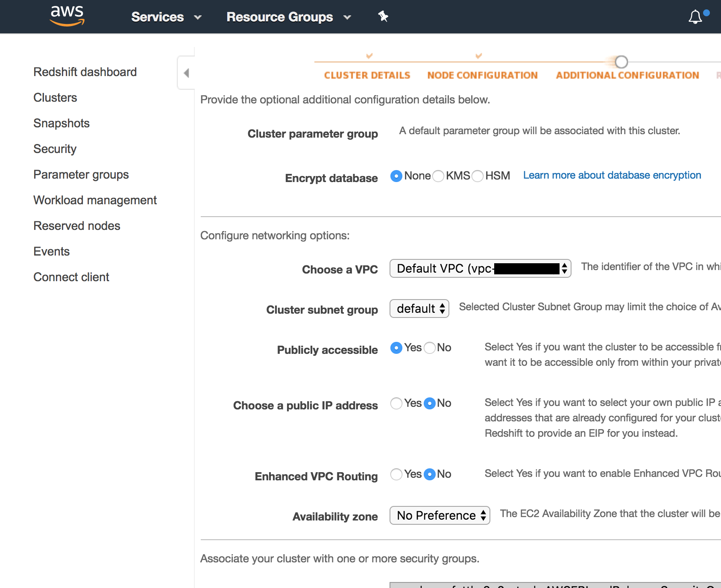Collapse the sidebar with the arrow icon
This screenshot has height=588, width=721.
point(186,73)
